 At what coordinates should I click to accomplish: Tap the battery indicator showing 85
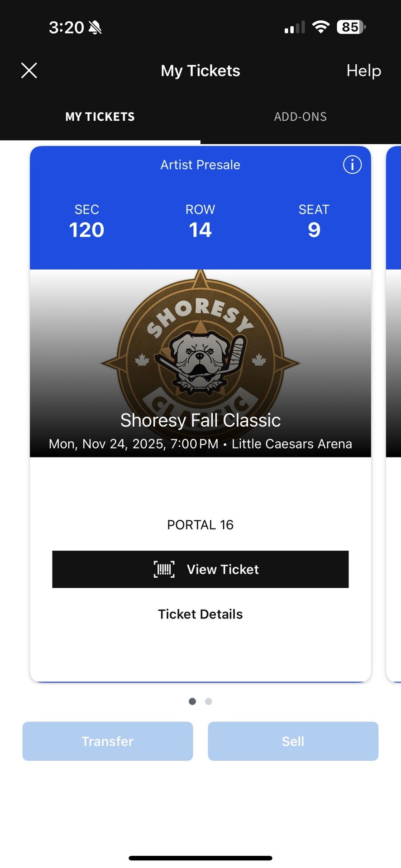(x=349, y=28)
